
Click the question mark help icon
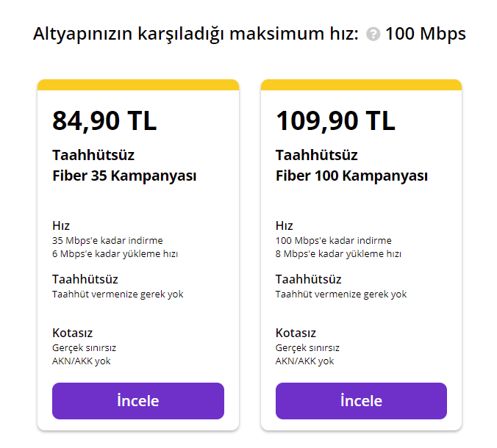pos(373,35)
